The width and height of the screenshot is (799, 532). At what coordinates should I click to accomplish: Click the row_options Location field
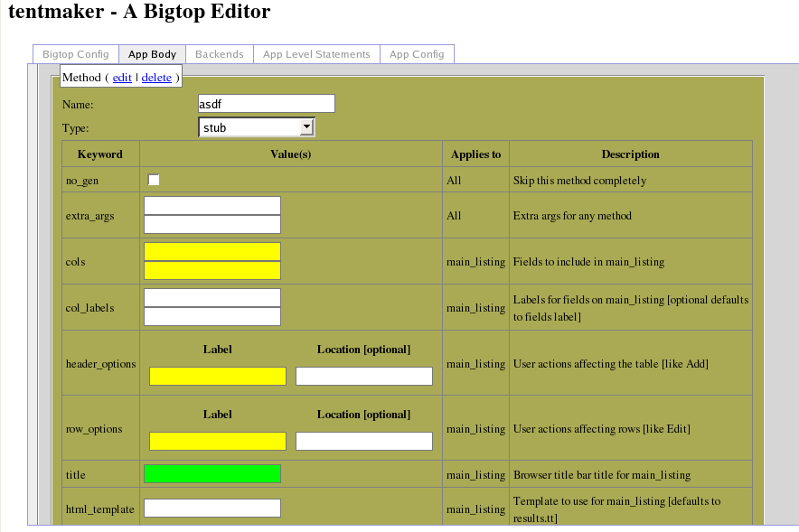click(364, 442)
